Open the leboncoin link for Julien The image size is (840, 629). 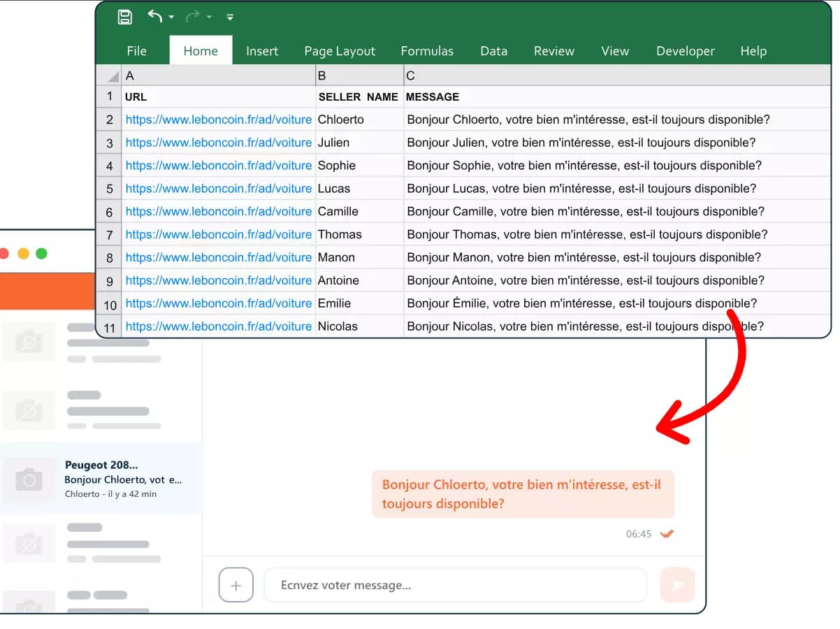pyautogui.click(x=218, y=143)
